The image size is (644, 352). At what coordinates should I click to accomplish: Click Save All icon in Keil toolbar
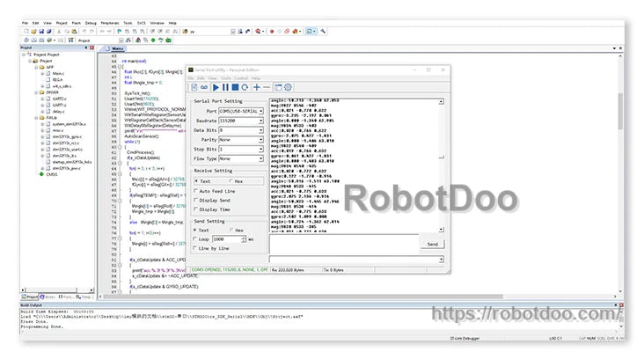click(x=49, y=31)
